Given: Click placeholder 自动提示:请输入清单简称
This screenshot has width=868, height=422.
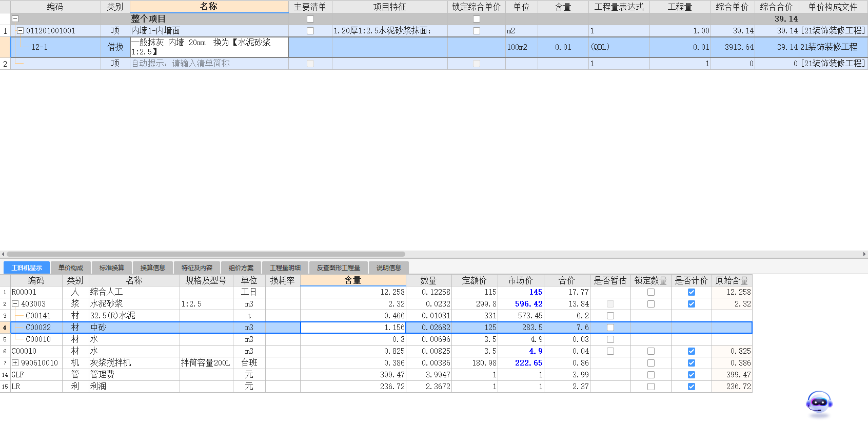Looking at the screenshot, I should [181, 64].
